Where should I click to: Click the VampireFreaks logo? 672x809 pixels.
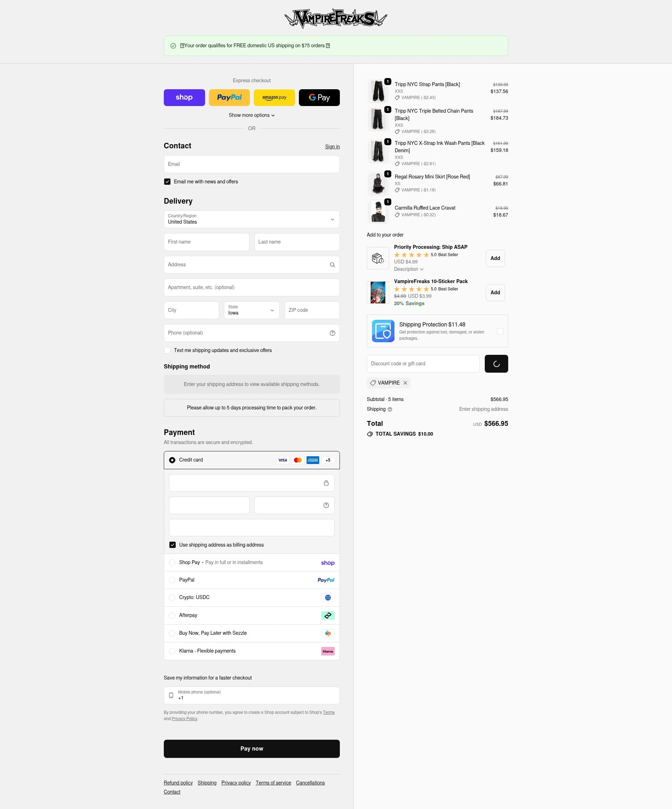[336, 19]
